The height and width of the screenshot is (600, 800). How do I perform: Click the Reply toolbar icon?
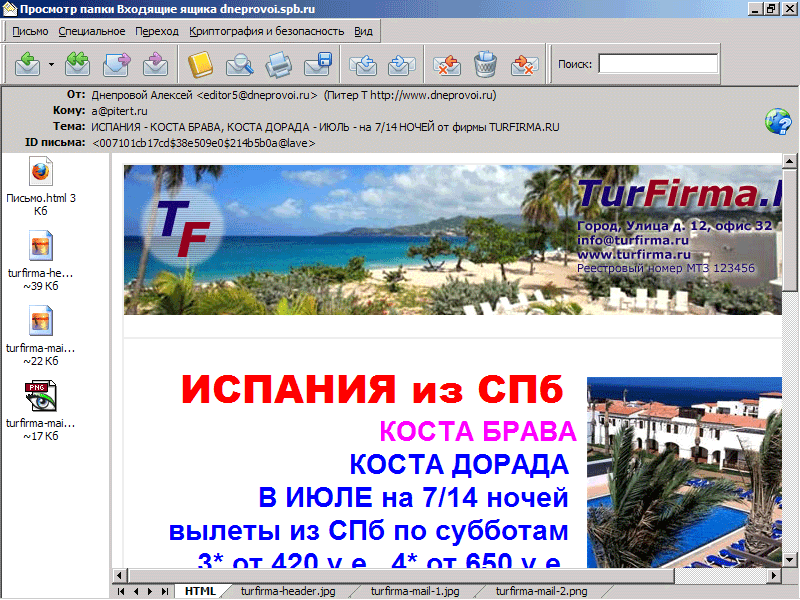coord(27,65)
